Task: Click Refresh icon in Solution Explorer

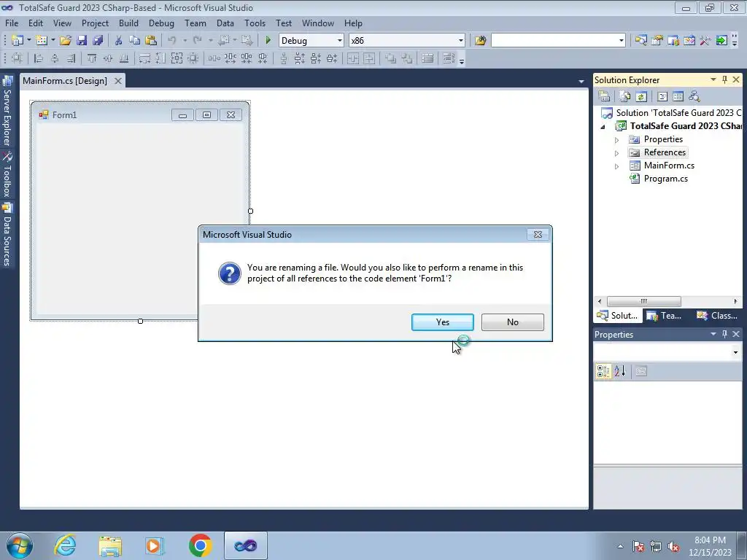Action: click(641, 97)
